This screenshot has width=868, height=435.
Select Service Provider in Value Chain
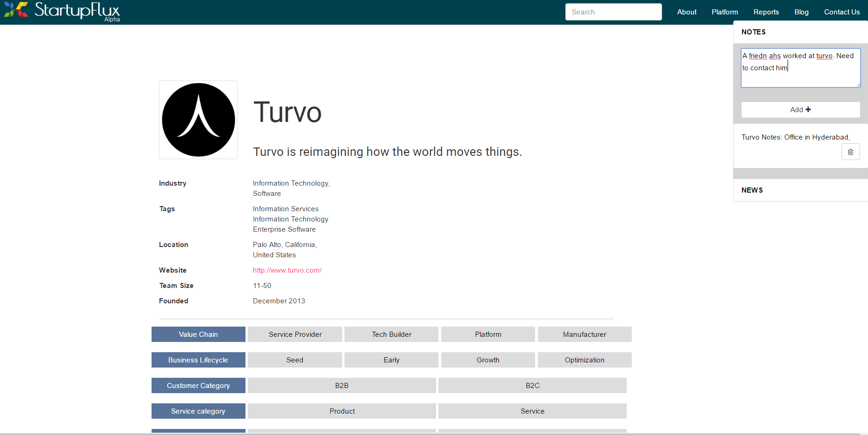pos(295,335)
